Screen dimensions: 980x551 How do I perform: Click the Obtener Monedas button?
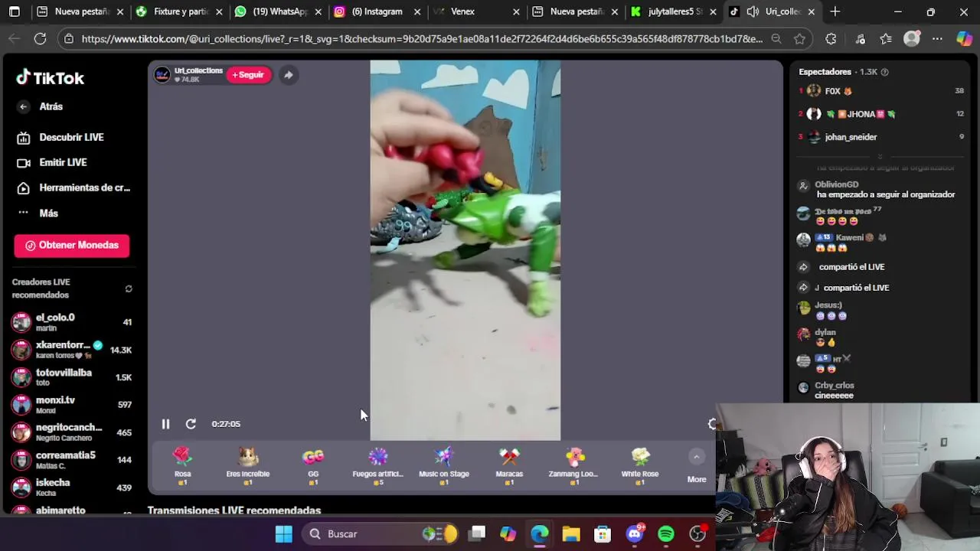point(72,245)
